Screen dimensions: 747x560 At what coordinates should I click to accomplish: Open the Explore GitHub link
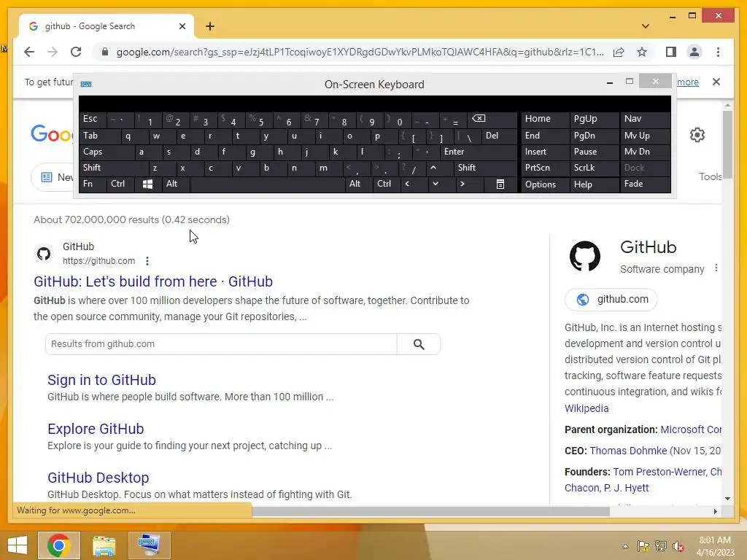pyautogui.click(x=96, y=429)
